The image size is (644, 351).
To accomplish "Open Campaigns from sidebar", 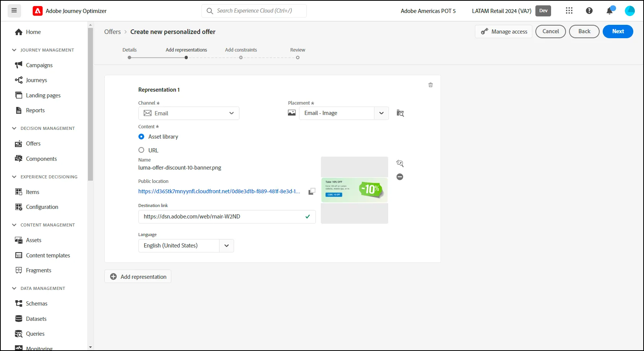I will point(39,65).
